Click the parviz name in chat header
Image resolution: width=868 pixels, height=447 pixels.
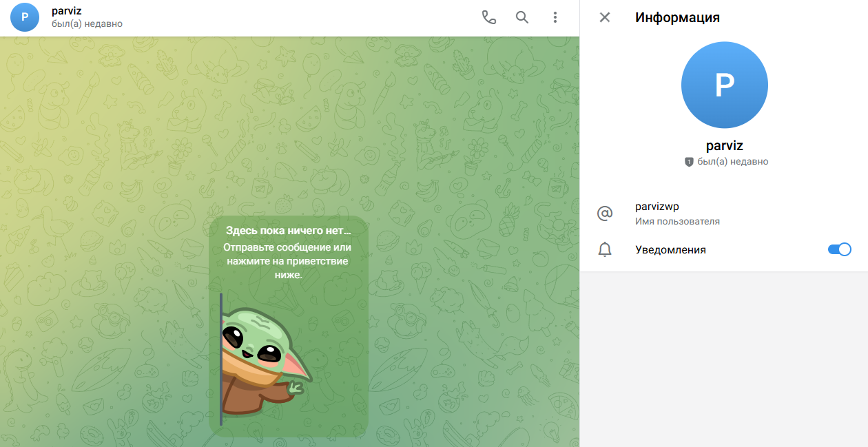tap(67, 11)
